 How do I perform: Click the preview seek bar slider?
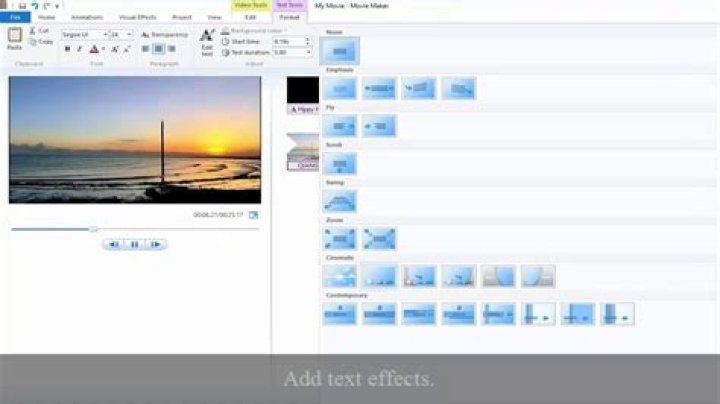tap(93, 229)
